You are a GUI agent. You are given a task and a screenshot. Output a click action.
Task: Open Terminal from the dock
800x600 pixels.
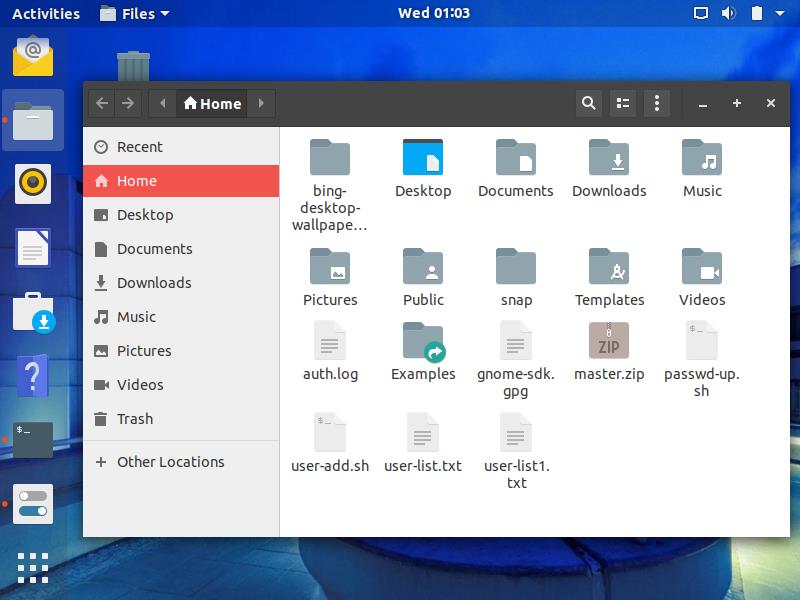click(x=33, y=440)
